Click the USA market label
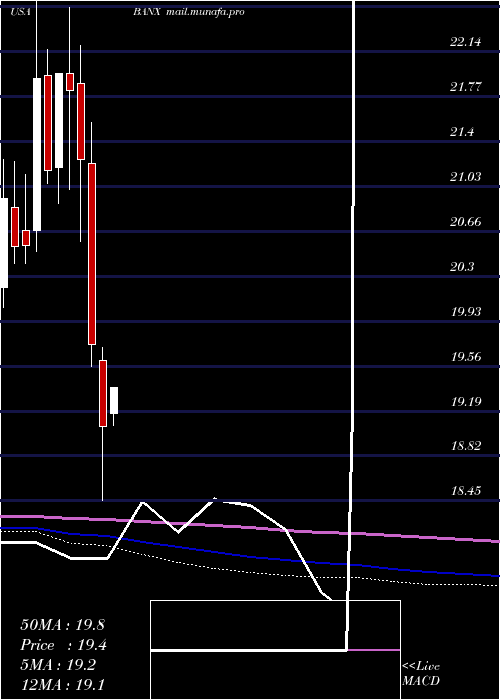Image resolution: width=500 pixels, height=700 pixels. point(20,12)
